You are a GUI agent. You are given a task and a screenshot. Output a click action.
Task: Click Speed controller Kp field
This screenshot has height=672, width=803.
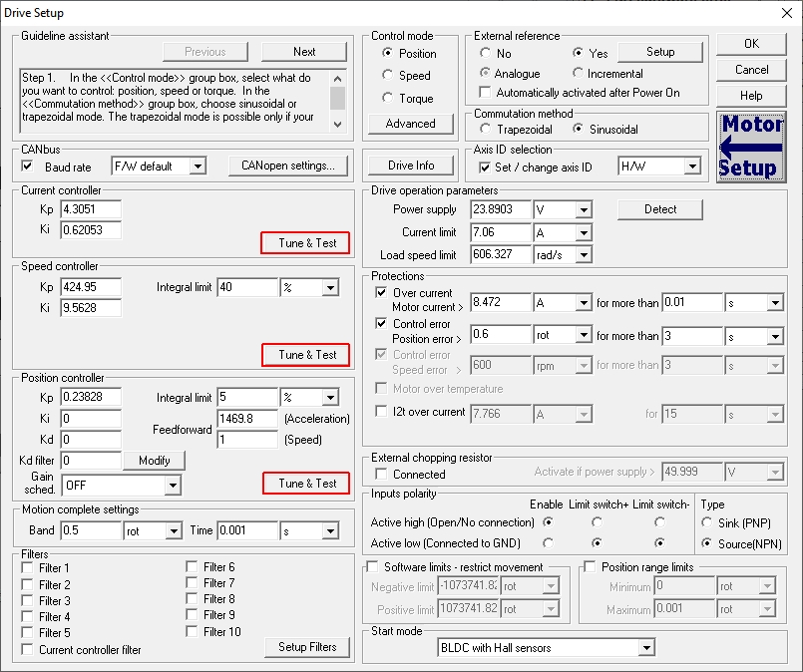coord(91,287)
